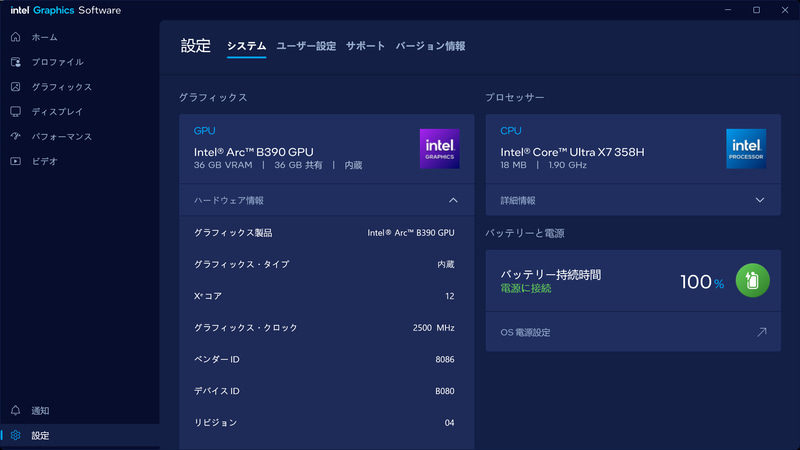This screenshot has width=800, height=450.
Task: Click the Intel Graphics purple logo badge
Action: click(439, 148)
